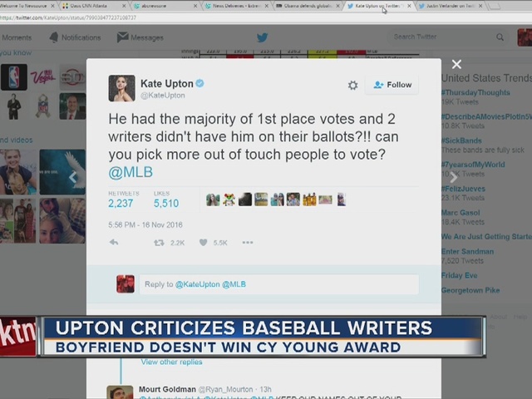Click the @MLB mention link
The image size is (532, 399).
pos(131,172)
